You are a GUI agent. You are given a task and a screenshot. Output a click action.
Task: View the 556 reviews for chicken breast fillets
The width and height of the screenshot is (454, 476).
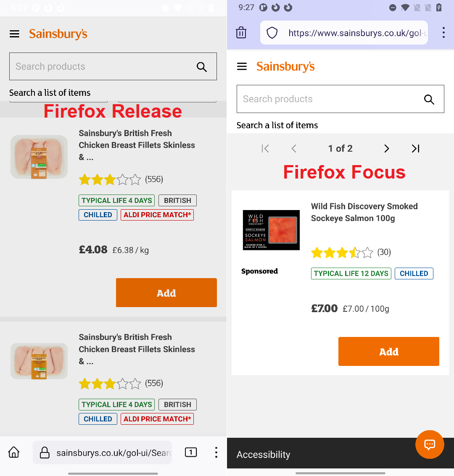(154, 179)
